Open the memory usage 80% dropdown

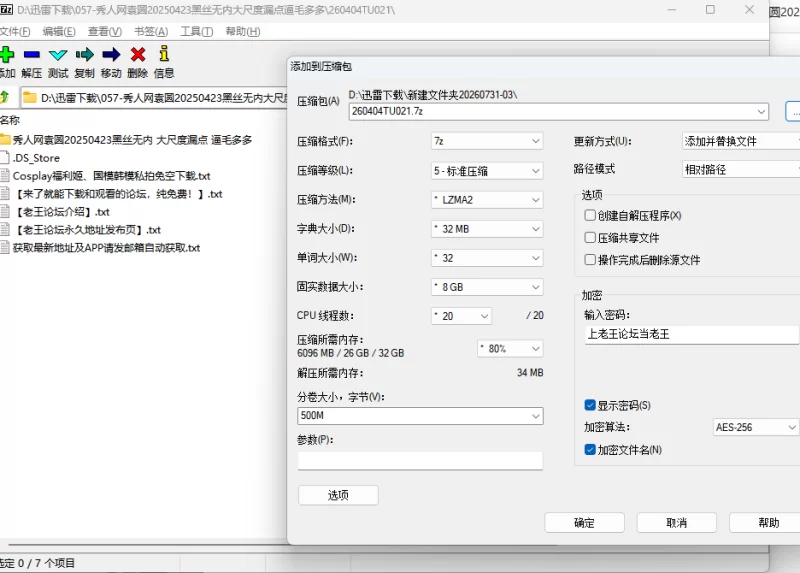(511, 348)
